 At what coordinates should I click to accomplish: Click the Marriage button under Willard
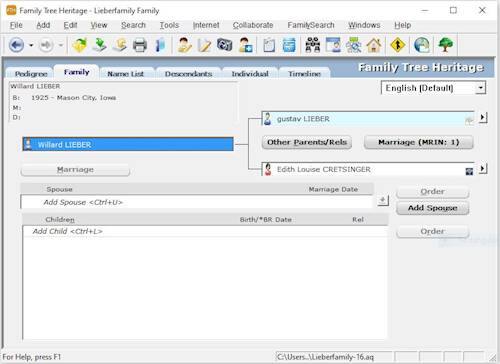coord(75,170)
